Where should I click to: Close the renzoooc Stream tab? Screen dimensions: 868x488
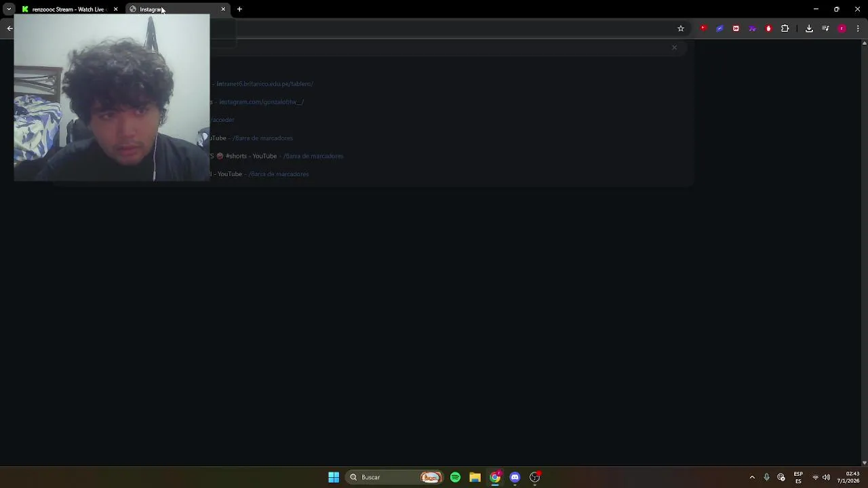[x=116, y=9]
